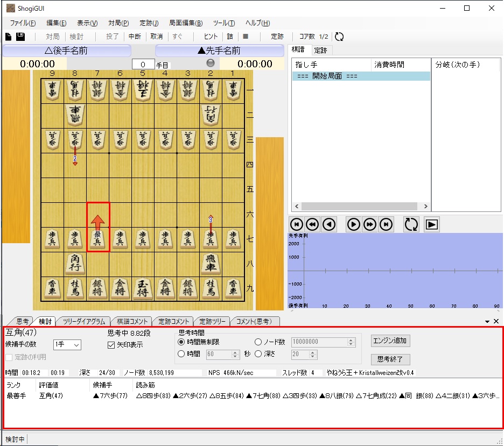The height and width of the screenshot is (446, 504).
Task: Select the silver 銀将 at 3九
Action: coord(188,288)
